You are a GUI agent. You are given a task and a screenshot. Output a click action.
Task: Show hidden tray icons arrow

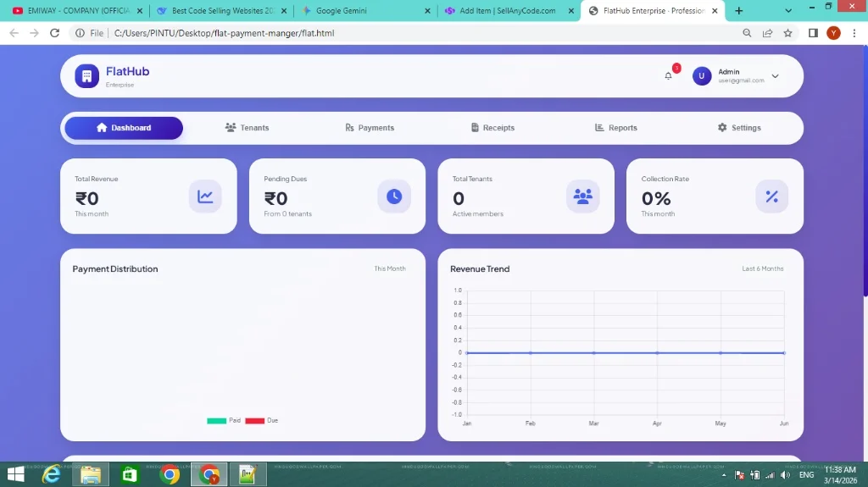coord(724,475)
